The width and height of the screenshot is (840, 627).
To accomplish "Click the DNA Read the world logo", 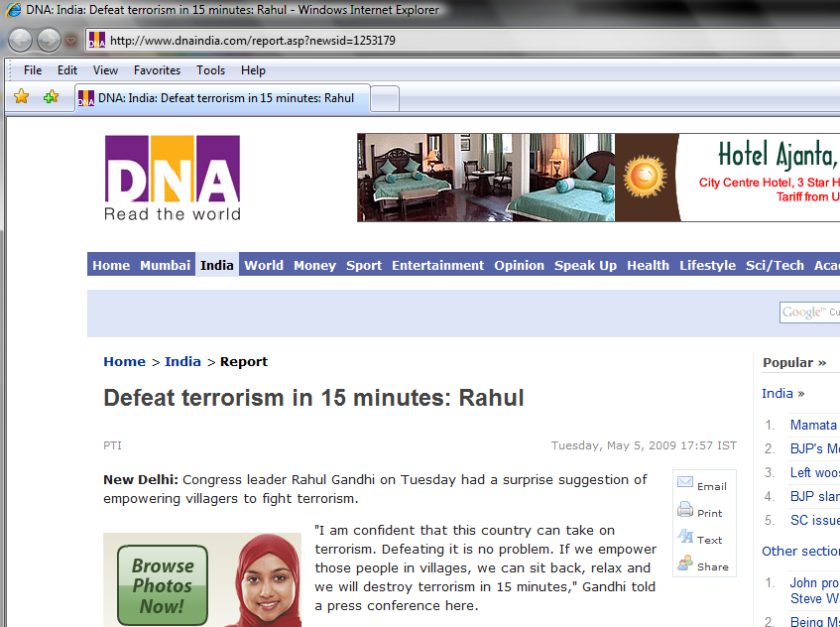I will (x=172, y=178).
